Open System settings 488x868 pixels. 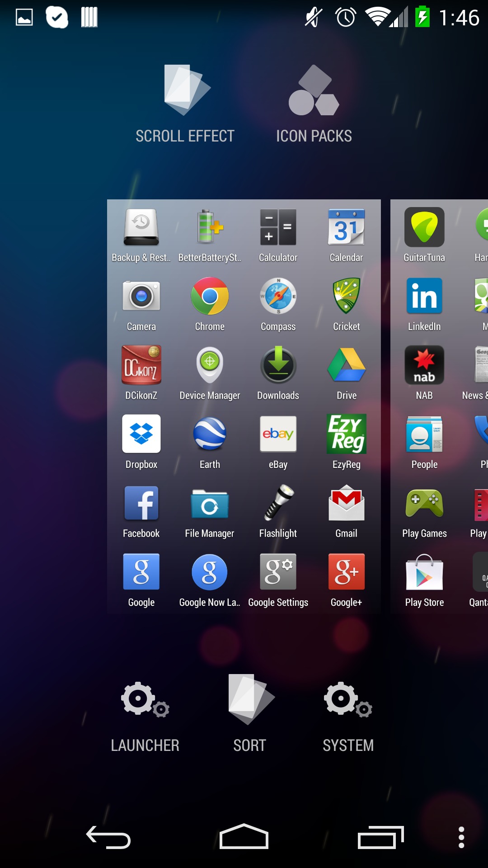348,717
